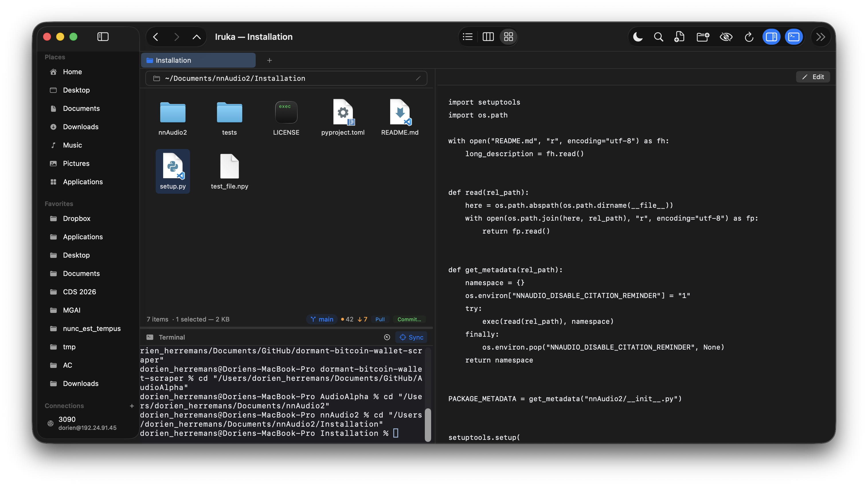This screenshot has width=868, height=486.
Task: Click the Places section header
Action: 54,57
